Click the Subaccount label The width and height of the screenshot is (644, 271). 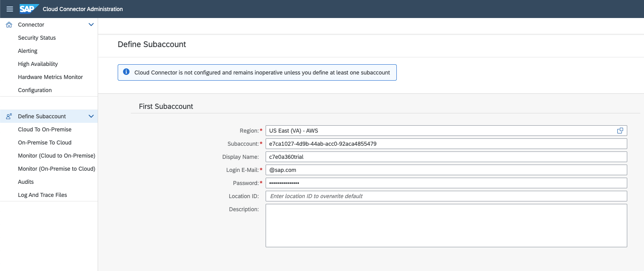click(243, 144)
